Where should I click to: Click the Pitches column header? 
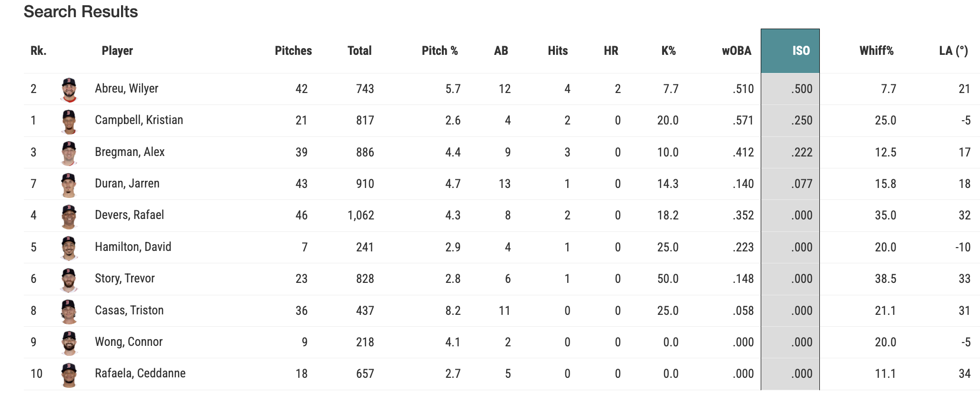click(x=293, y=51)
